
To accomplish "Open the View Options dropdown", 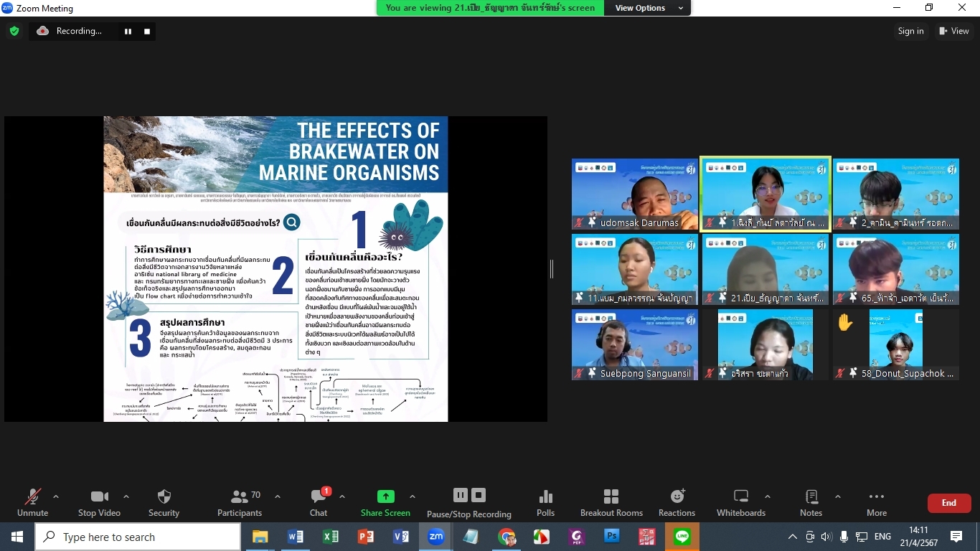I will 646,8.
